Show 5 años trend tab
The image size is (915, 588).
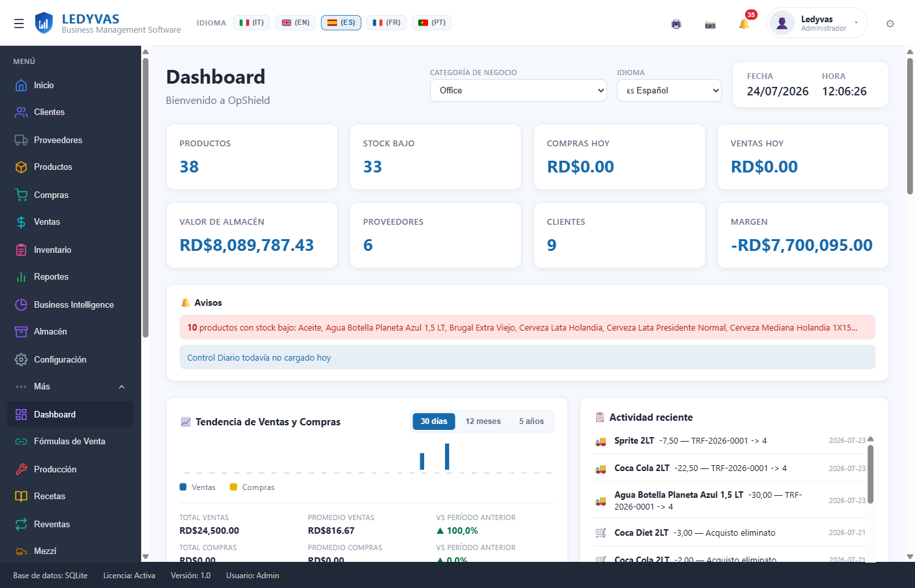(531, 421)
